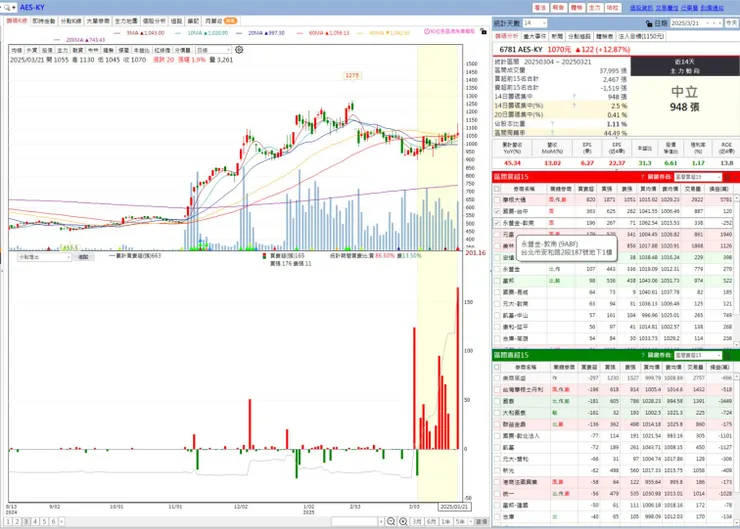
Task: Tick the 摩根大通 row checkbox
Action: point(497,200)
